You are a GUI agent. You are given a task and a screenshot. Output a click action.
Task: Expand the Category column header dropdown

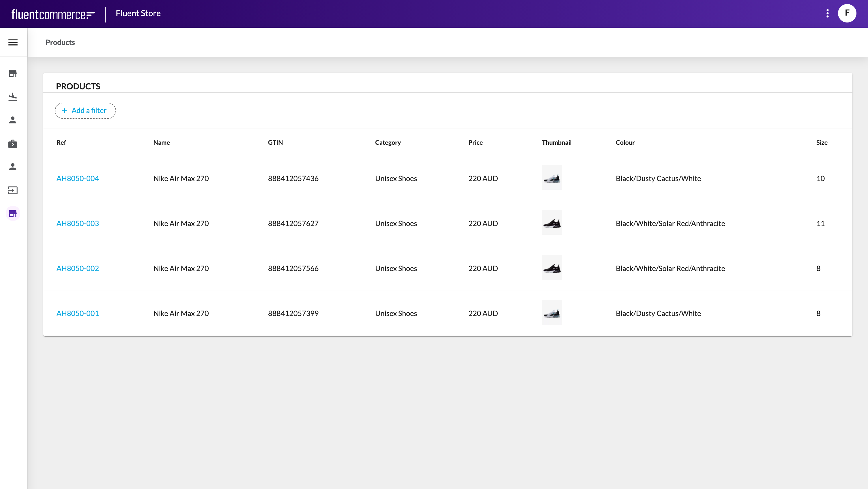click(x=388, y=142)
